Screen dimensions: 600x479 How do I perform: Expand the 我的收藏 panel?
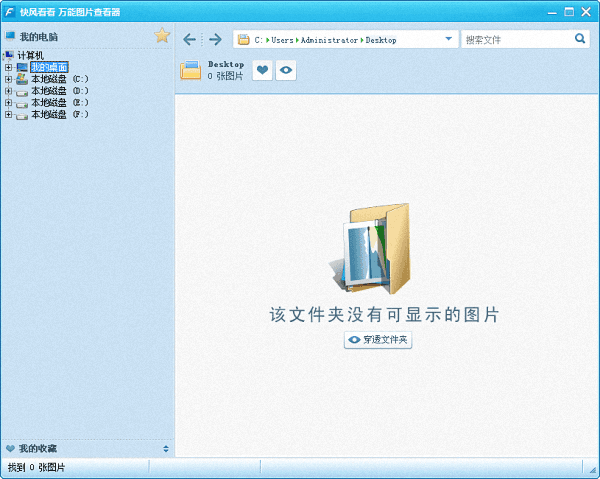(x=166, y=449)
